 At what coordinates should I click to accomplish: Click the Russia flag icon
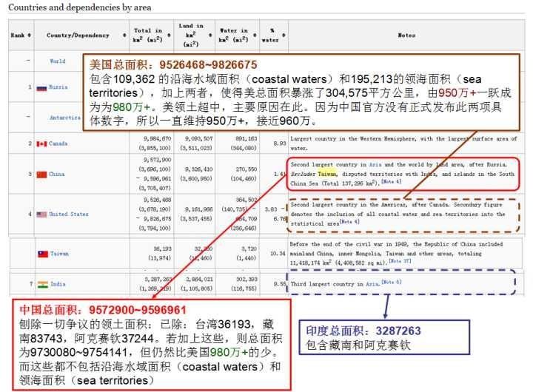click(41, 88)
